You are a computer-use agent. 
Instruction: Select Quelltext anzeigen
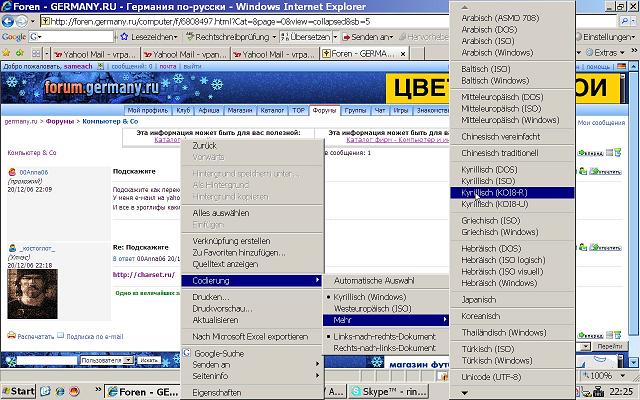coord(252,264)
